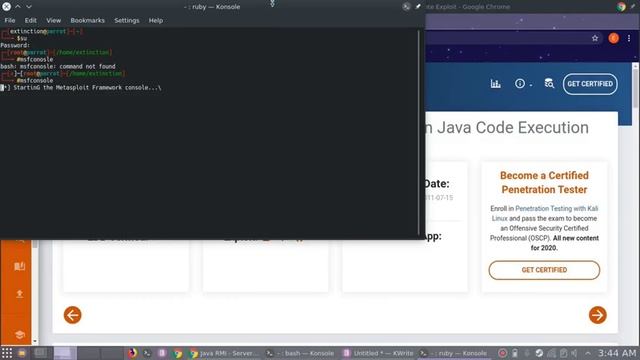This screenshot has height=360, width=640.
Task: Open the Settings menu in Konsole
Action: pyautogui.click(x=127, y=20)
